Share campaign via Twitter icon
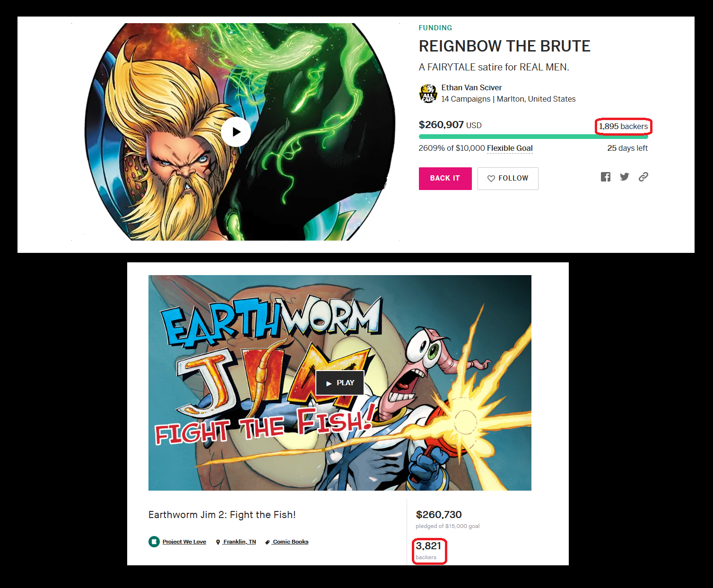This screenshot has height=588, width=713. 625,177
